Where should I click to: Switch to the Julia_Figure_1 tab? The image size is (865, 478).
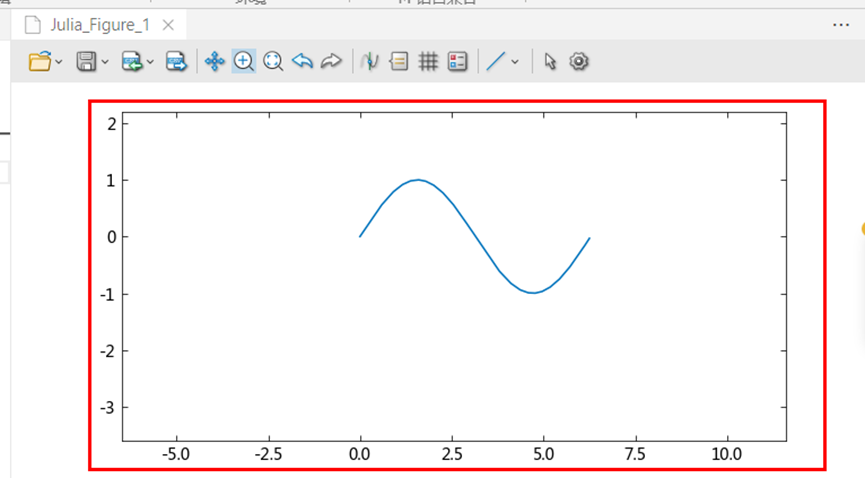pyautogui.click(x=100, y=25)
